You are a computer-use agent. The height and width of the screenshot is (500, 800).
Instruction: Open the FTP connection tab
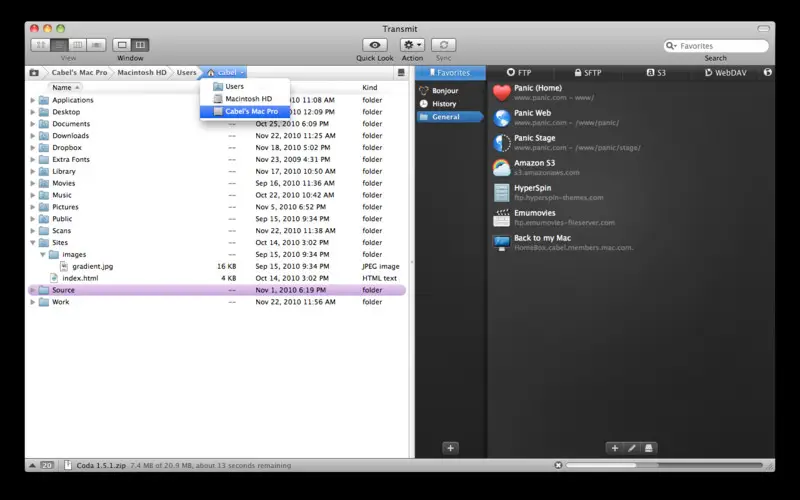pyautogui.click(x=519, y=72)
